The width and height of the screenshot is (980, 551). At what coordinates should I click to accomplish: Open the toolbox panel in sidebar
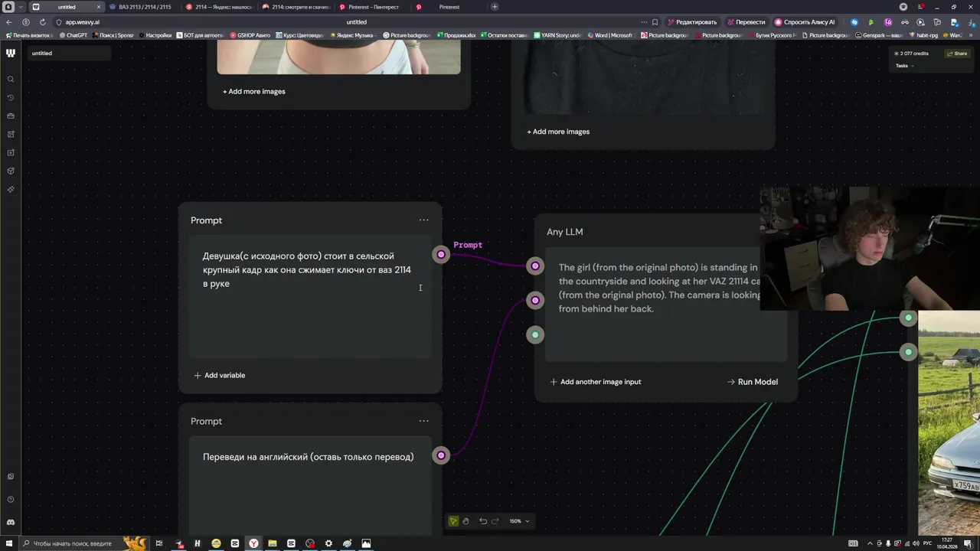click(11, 116)
